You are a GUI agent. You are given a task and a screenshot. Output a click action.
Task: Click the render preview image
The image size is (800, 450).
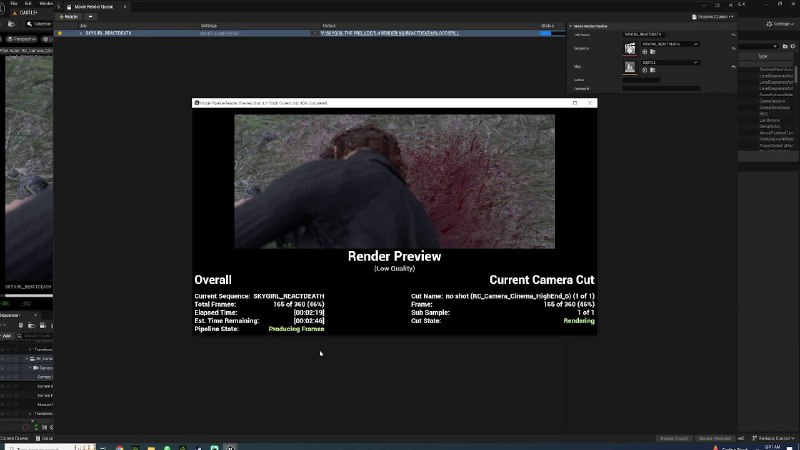tap(394, 181)
